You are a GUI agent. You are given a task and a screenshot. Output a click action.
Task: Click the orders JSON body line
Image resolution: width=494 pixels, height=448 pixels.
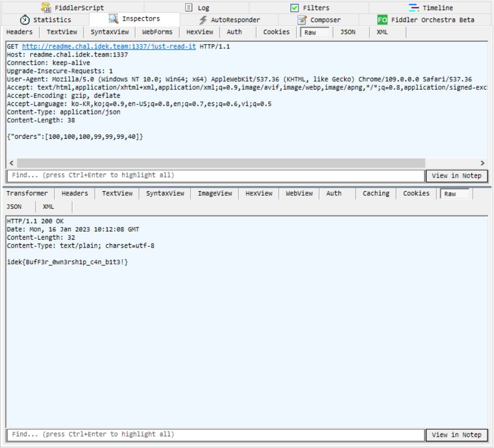[x=75, y=137]
